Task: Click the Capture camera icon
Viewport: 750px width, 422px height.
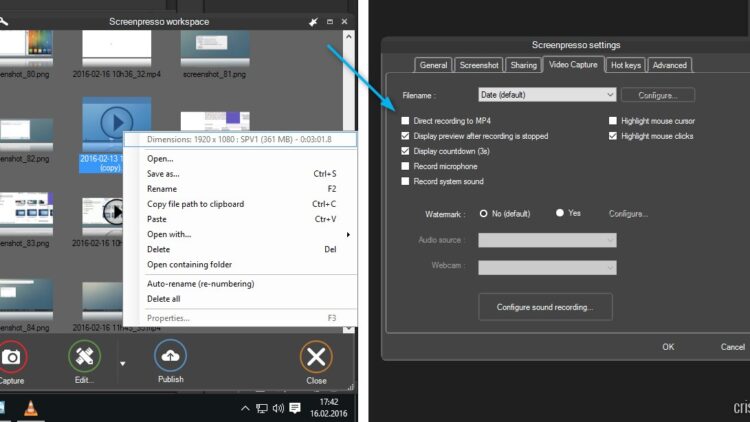Action: tap(10, 357)
